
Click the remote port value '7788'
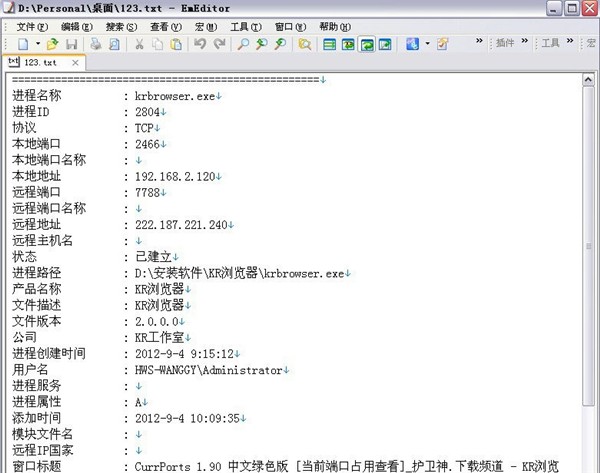click(x=147, y=192)
